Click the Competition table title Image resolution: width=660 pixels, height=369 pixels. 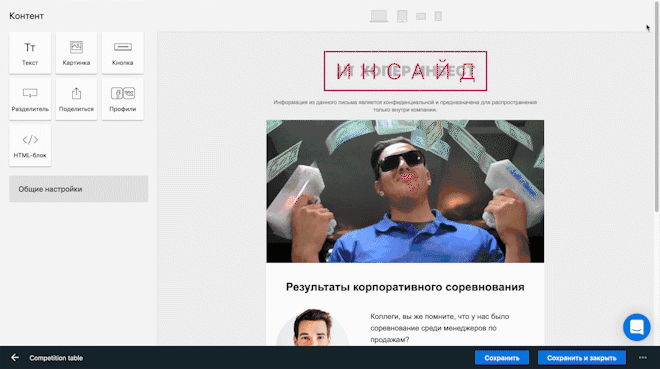[x=56, y=358]
